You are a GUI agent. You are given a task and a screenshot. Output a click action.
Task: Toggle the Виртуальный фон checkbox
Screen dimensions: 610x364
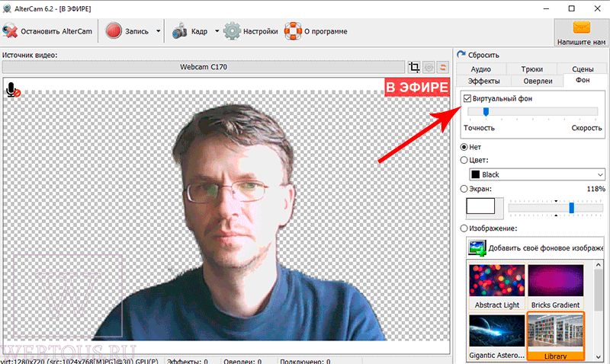[467, 99]
